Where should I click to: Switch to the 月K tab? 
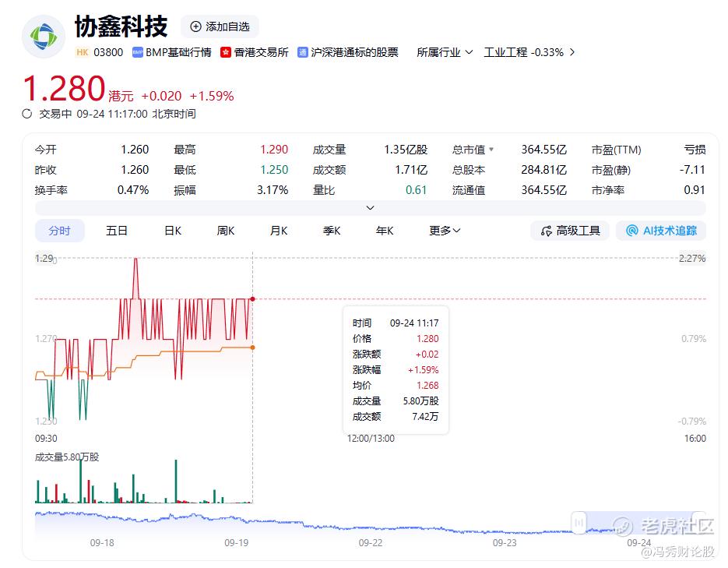[x=279, y=231]
